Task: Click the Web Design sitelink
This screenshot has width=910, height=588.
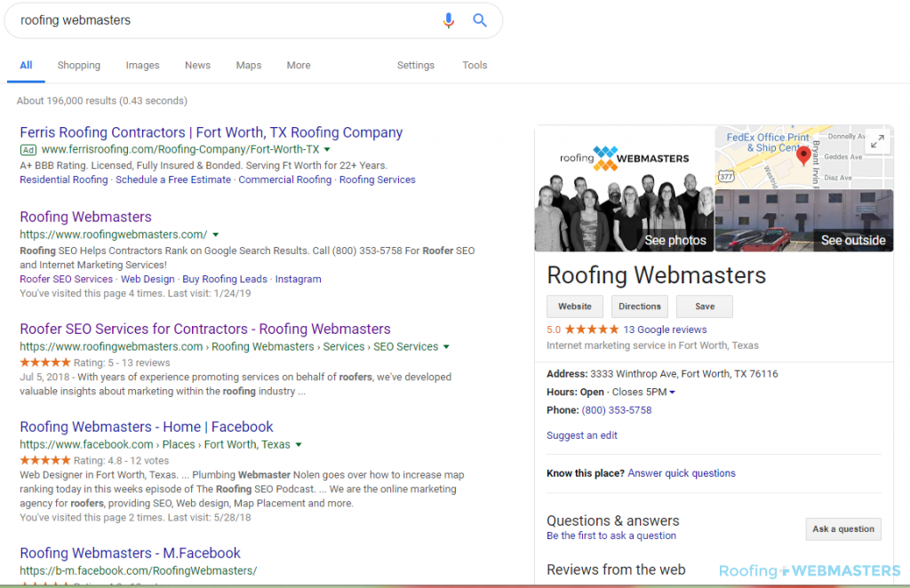Action: pyautogui.click(x=148, y=279)
